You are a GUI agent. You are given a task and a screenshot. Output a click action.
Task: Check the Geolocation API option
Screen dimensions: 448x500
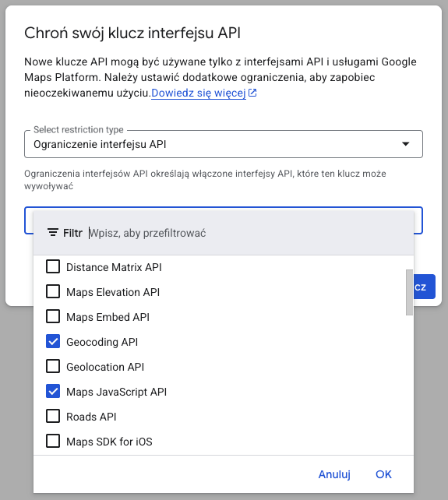coord(53,366)
